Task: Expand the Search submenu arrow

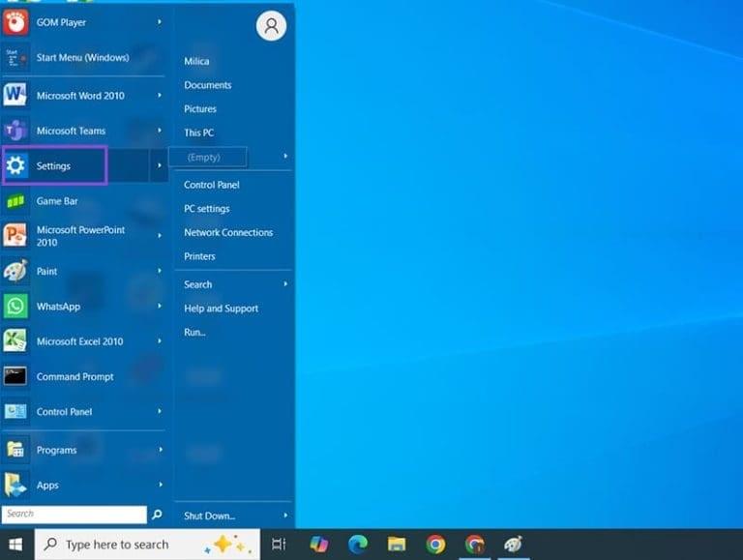Action: click(285, 284)
